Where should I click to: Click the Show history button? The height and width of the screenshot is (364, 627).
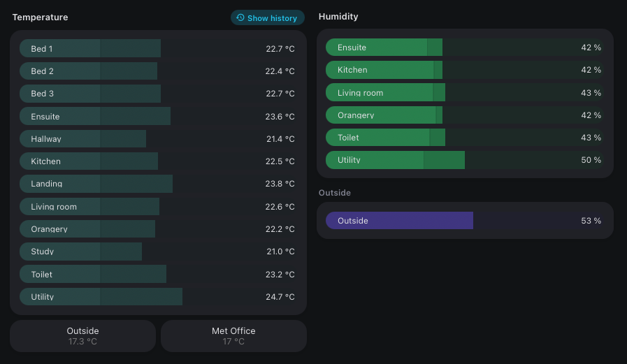[x=268, y=17]
